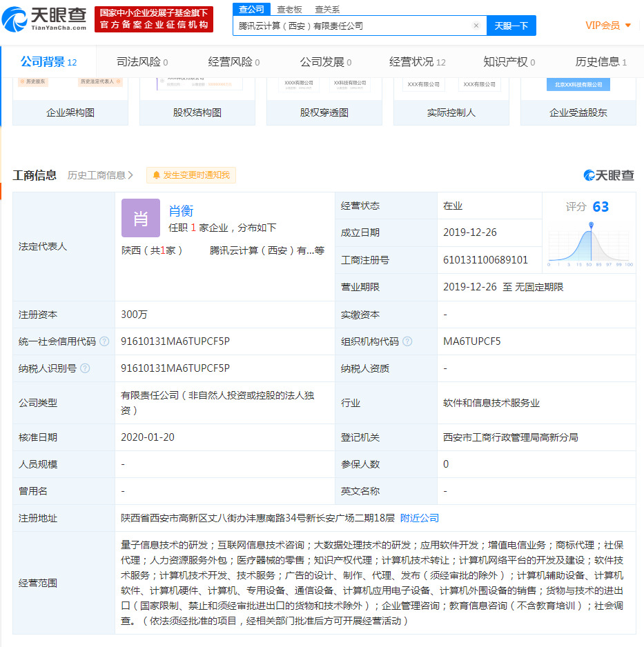644x647 pixels.
Task: Click help icon beside 统一社会信用代码
Action: (x=104, y=341)
